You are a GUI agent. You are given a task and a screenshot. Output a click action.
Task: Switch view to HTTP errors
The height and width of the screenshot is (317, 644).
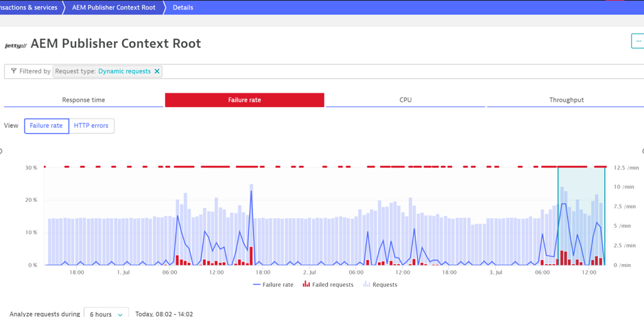(x=91, y=126)
